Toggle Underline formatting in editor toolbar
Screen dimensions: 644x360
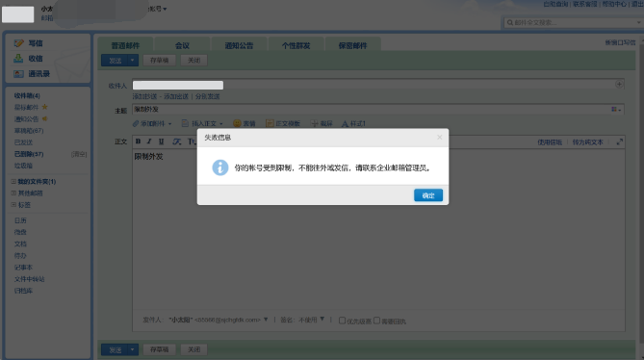(161, 141)
